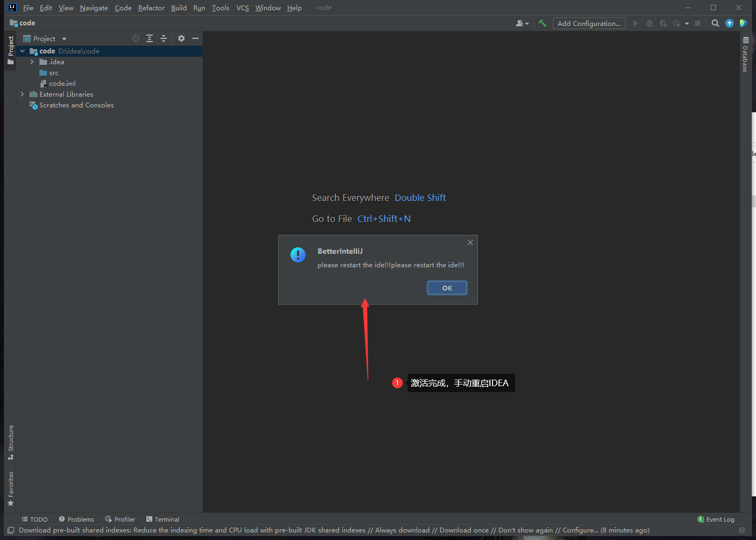Viewport: 756px width, 540px height.
Task: Expand External Libraries node
Action: (x=22, y=94)
